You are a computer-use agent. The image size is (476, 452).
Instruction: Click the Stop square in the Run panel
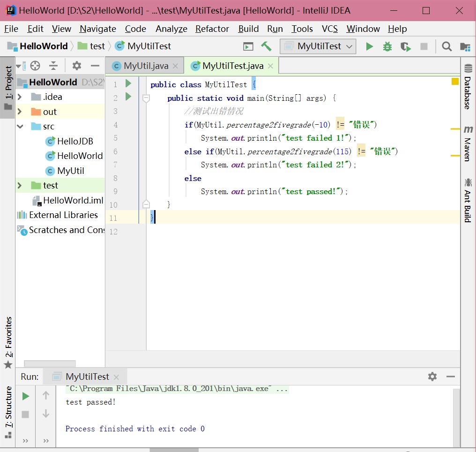tap(25, 414)
